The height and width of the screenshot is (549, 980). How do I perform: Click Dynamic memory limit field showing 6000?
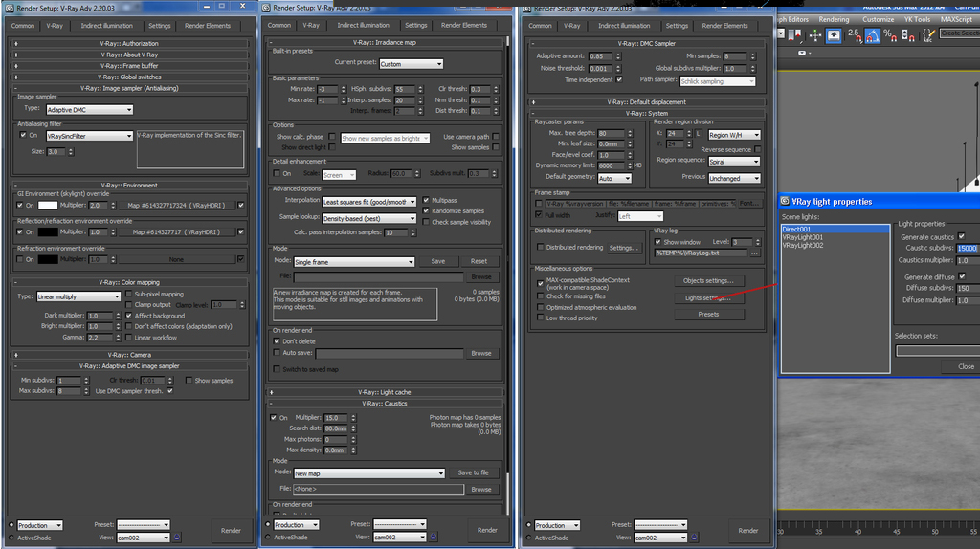pos(611,165)
